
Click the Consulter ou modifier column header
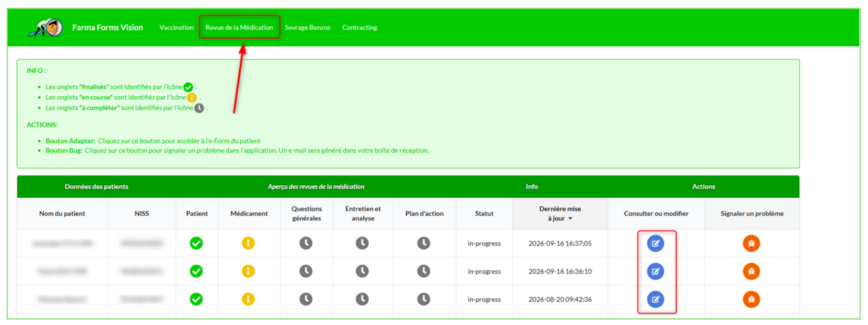656,214
